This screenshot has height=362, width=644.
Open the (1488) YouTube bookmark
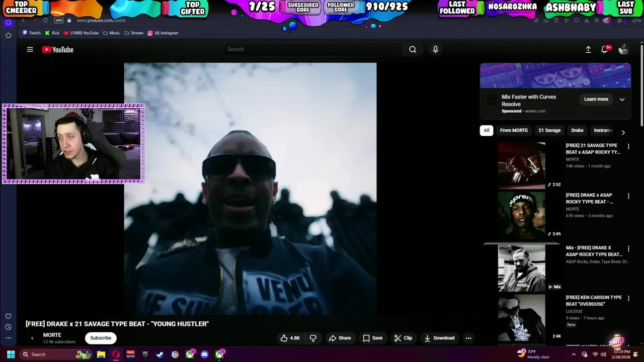pyautogui.click(x=81, y=33)
